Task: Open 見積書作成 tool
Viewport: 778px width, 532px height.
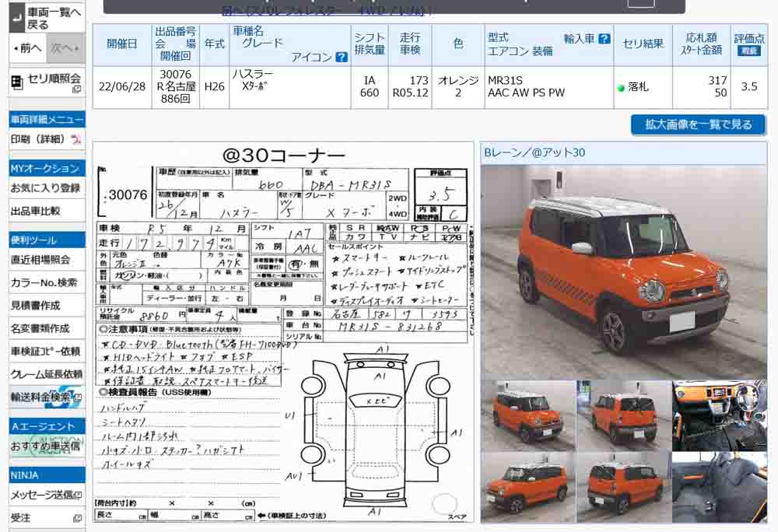Action: (35, 306)
